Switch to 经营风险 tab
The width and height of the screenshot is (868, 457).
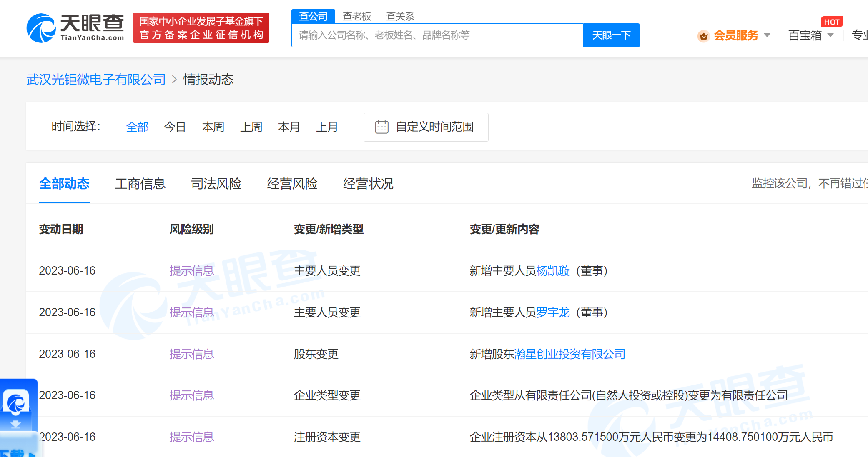point(292,184)
